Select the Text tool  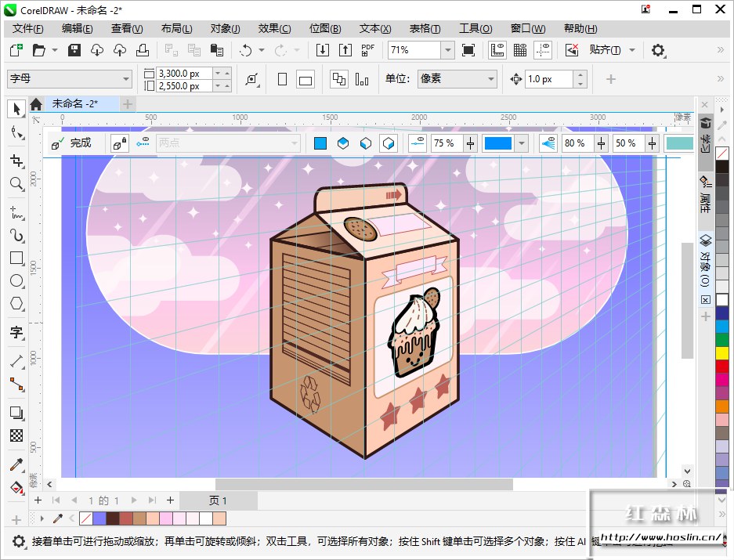click(16, 332)
